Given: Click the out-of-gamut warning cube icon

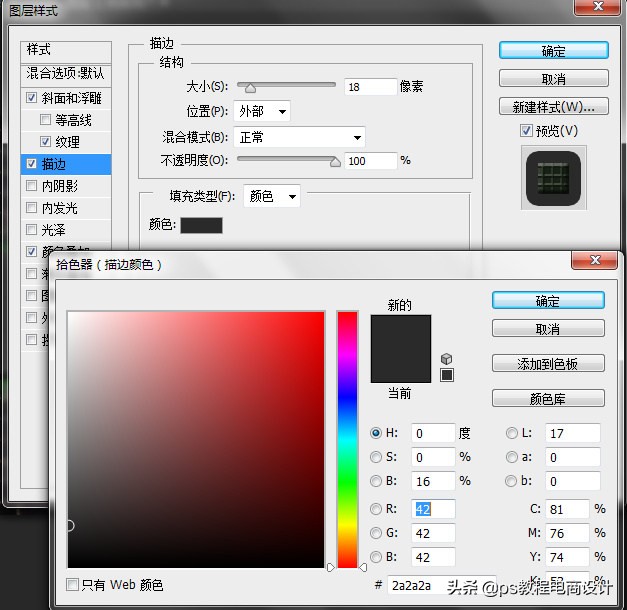Looking at the screenshot, I should click(446, 359).
